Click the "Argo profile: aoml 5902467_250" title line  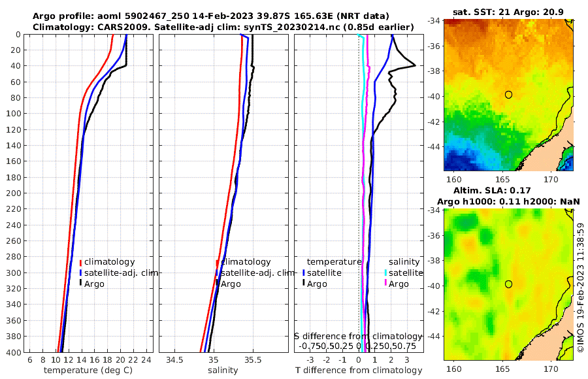pos(211,16)
